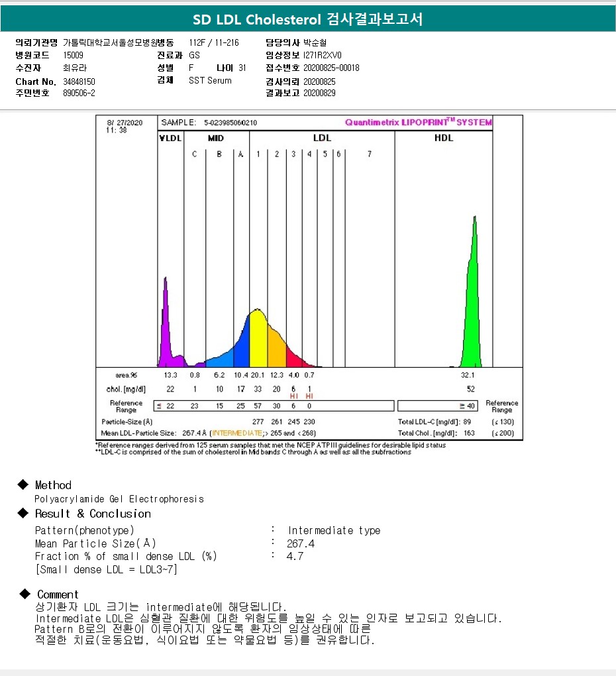This screenshot has width=616, height=676.
Task: Click the HDL reference range "≥ 40"
Action: point(467,406)
